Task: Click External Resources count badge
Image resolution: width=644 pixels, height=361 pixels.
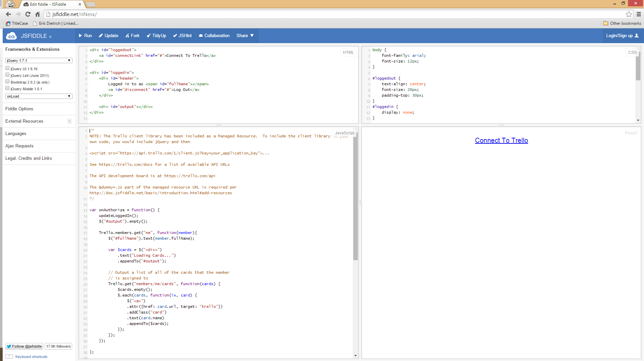Action: [x=69, y=121]
